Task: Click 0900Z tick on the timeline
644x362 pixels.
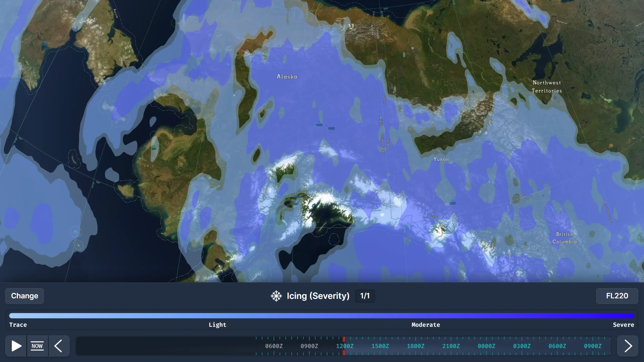Action: (310, 346)
